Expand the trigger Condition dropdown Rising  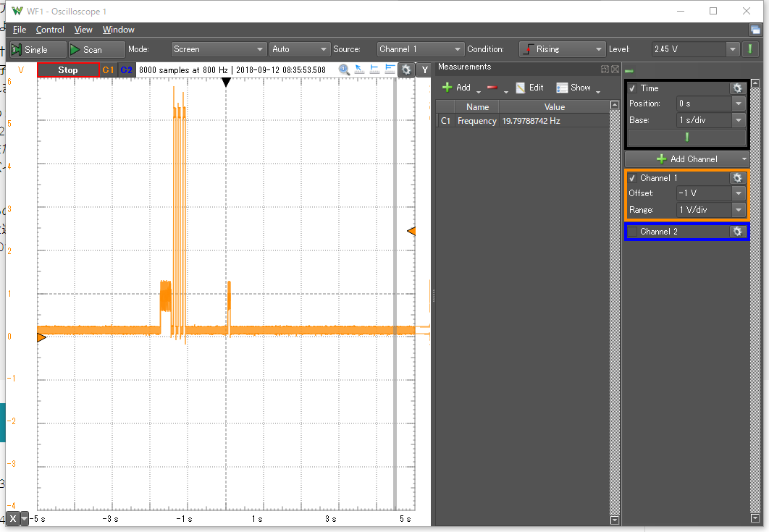coord(562,49)
